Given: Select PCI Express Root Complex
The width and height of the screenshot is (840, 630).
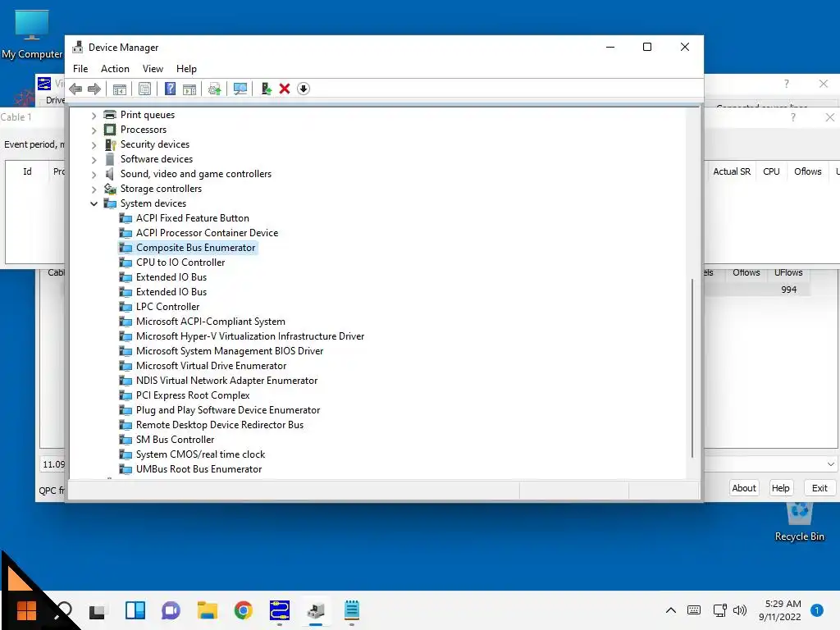Looking at the screenshot, I should (x=192, y=395).
